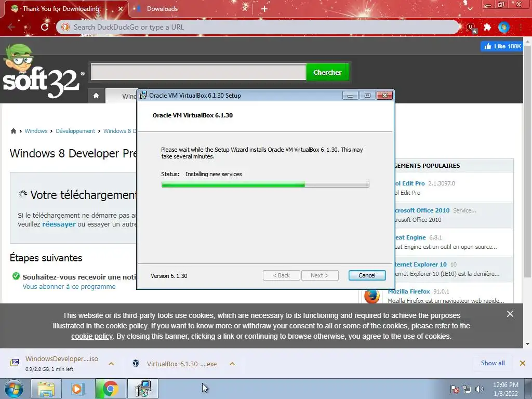The width and height of the screenshot is (532, 399).
Task: Go back using the browser back arrow
Action: (x=11, y=27)
